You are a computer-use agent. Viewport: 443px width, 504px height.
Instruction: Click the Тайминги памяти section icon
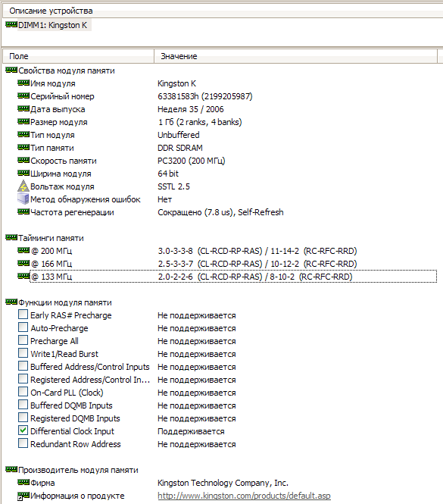point(11,237)
